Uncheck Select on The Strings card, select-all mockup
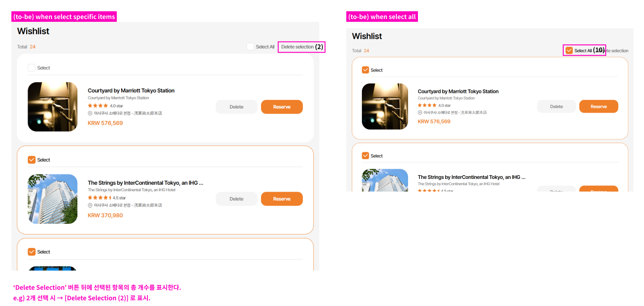This screenshot has height=306, width=644. [x=365, y=155]
